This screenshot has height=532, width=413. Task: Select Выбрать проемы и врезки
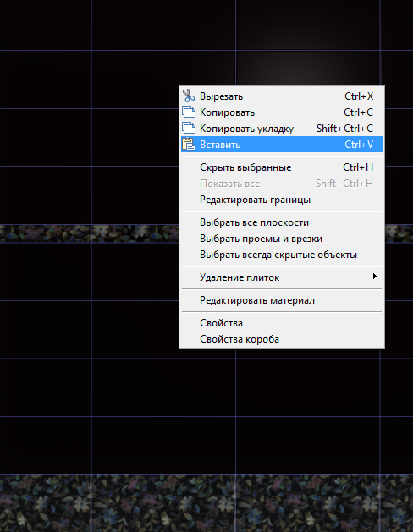[282, 239]
